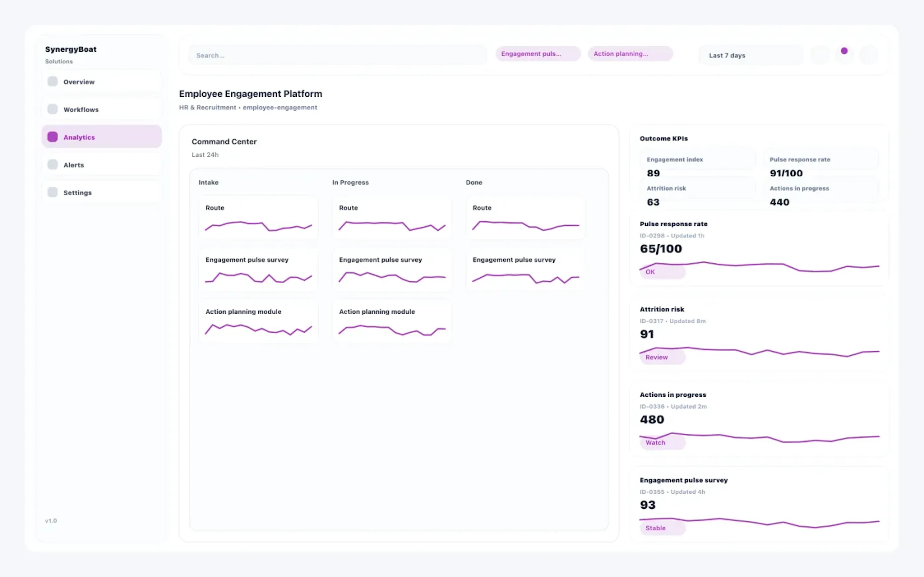Expand the Actions in progress Watch badge
924x577 pixels.
click(x=662, y=442)
